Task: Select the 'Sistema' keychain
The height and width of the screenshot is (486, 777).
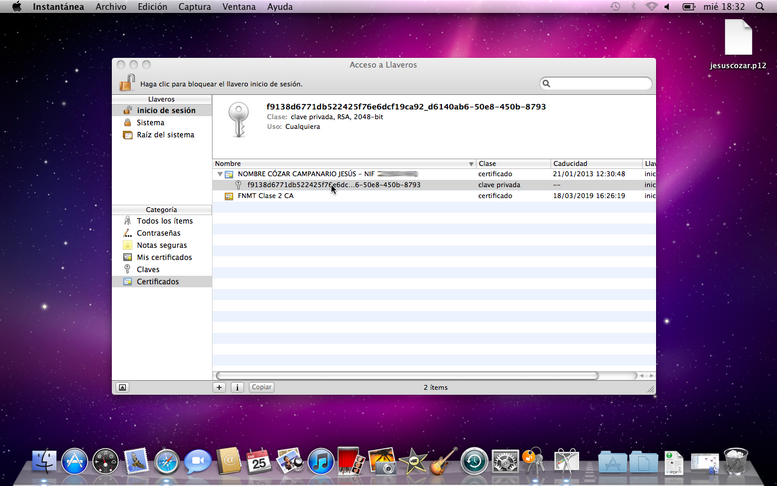Action: coord(162,122)
